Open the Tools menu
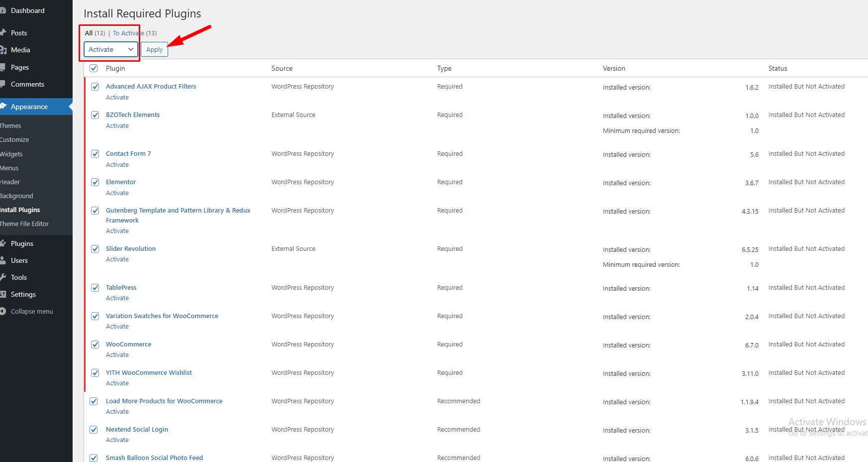This screenshot has width=868, height=462. point(19,277)
